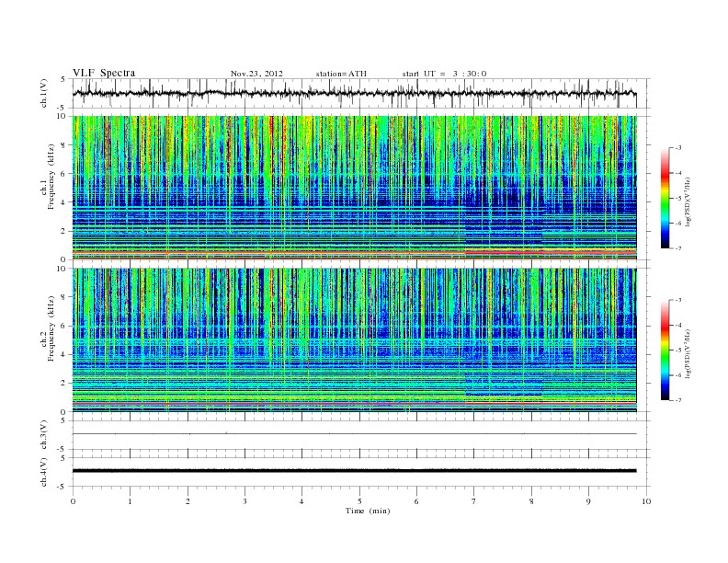Click time axis tick label "5"
This screenshot has width=728, height=563.
pyautogui.click(x=359, y=501)
